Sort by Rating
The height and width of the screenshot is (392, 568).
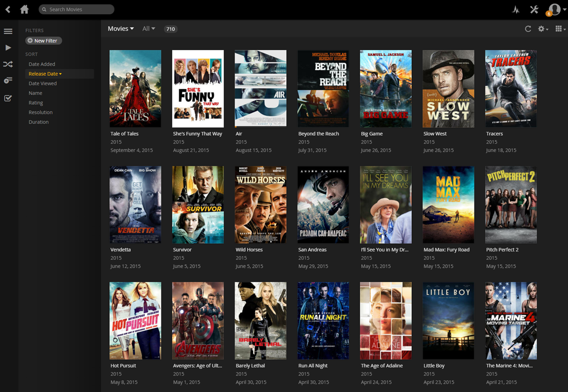(x=36, y=103)
